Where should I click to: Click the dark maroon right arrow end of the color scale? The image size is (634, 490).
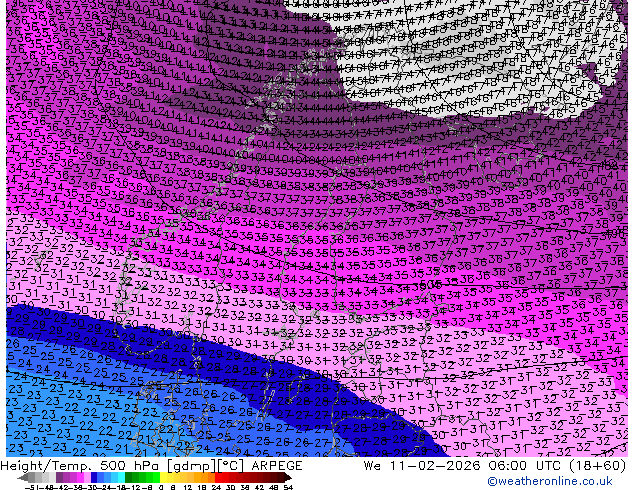288,478
